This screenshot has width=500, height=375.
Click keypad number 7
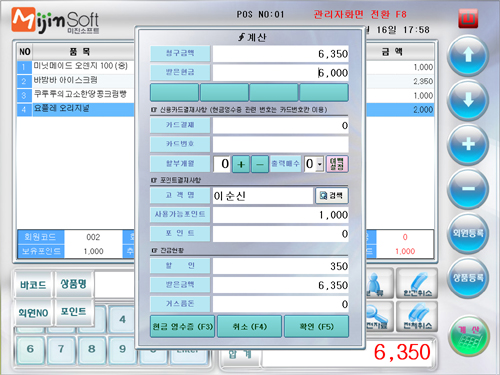(61, 349)
